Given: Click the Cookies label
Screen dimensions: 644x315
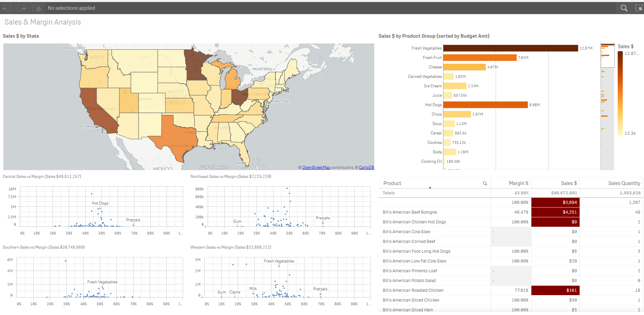Looking at the screenshot, I should point(434,143).
